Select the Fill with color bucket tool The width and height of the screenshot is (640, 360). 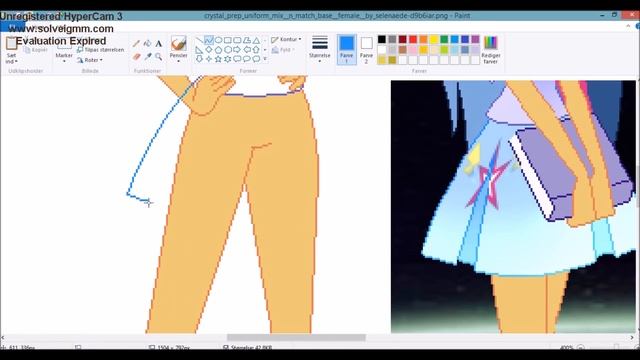tap(147, 43)
